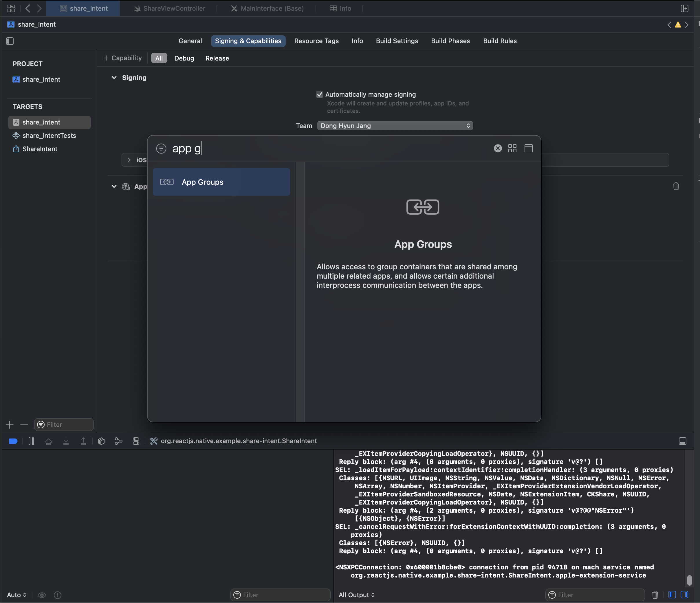Collapse the Signing section

point(114,78)
